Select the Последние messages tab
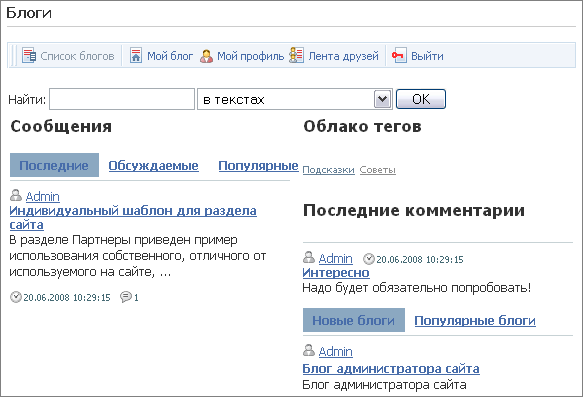 point(54,165)
